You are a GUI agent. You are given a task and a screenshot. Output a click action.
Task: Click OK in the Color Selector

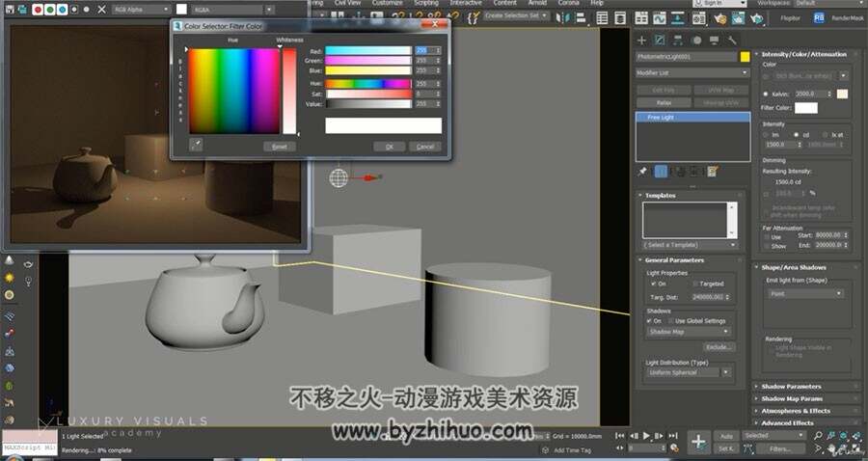pyautogui.click(x=390, y=147)
